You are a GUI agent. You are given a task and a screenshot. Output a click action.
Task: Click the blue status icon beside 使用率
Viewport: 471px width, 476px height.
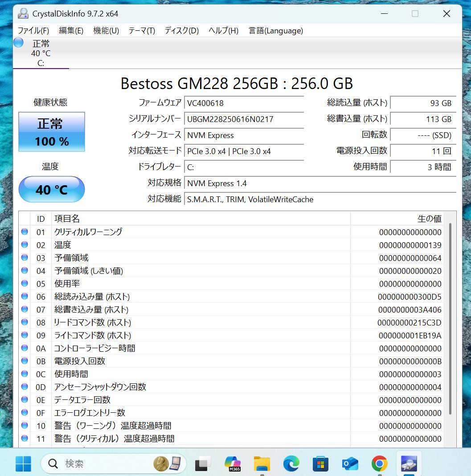25,283
